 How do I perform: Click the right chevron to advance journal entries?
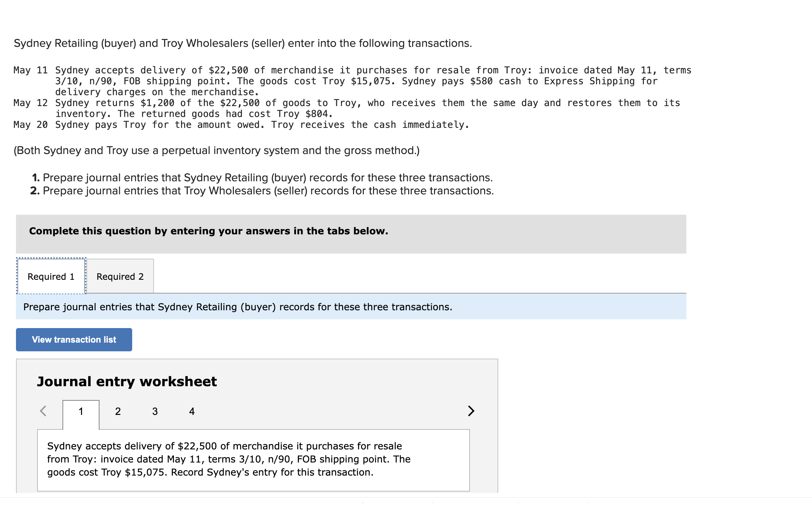[471, 411]
